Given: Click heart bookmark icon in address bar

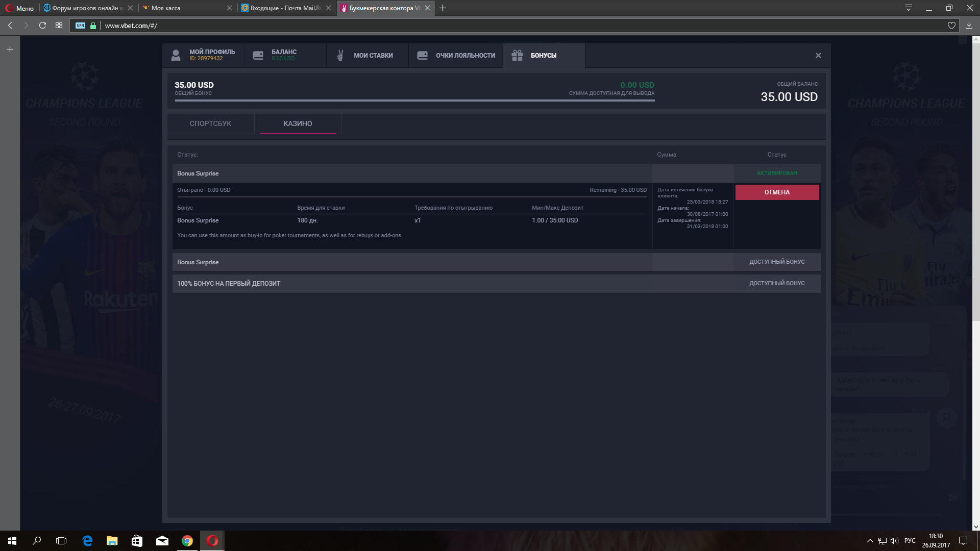Looking at the screenshot, I should [x=951, y=26].
